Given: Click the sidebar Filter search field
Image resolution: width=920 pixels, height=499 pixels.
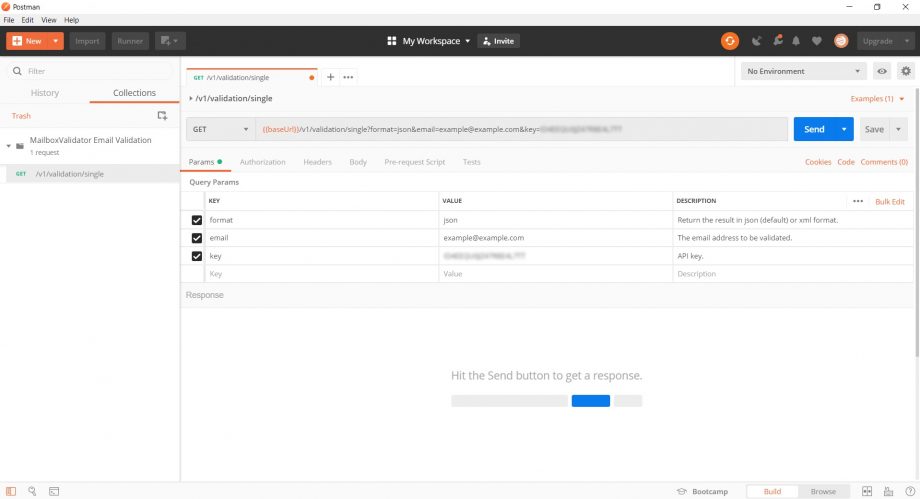Looking at the screenshot, I should point(90,71).
